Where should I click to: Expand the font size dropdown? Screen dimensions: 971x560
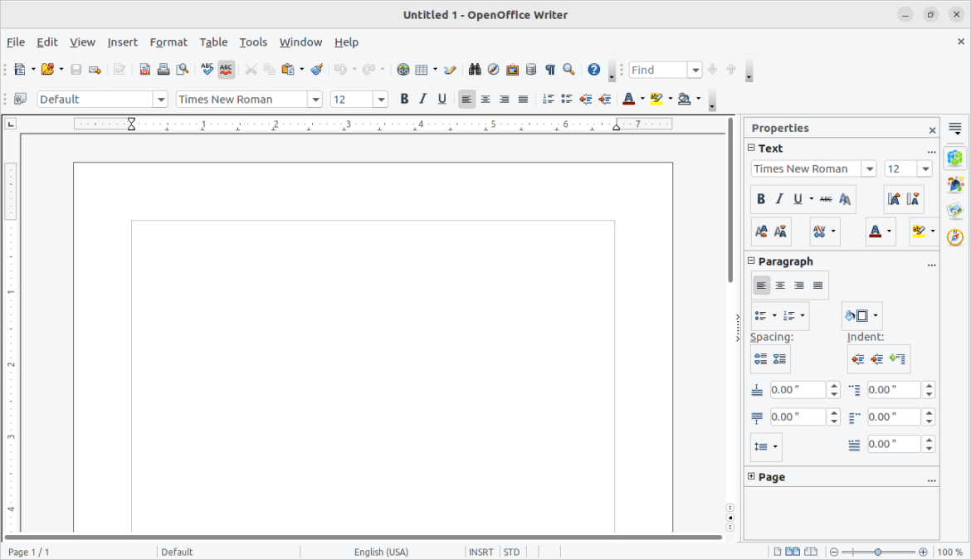tap(380, 99)
